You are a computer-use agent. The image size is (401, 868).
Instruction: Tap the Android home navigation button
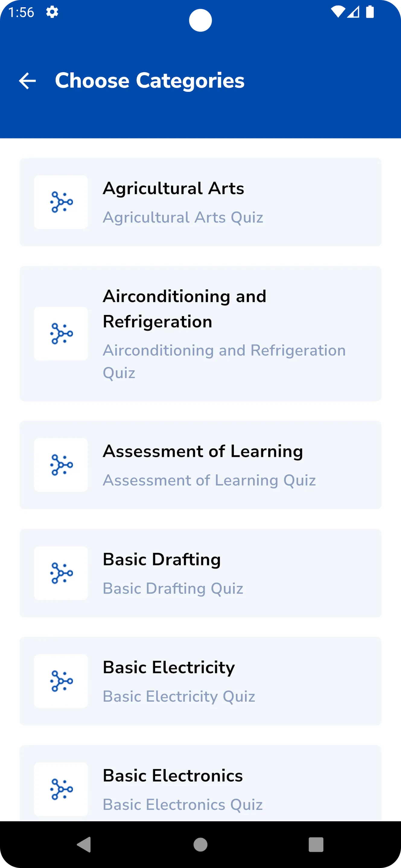click(200, 844)
